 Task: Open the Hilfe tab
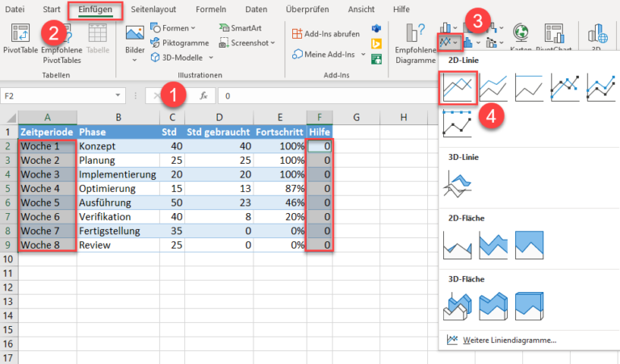click(401, 9)
